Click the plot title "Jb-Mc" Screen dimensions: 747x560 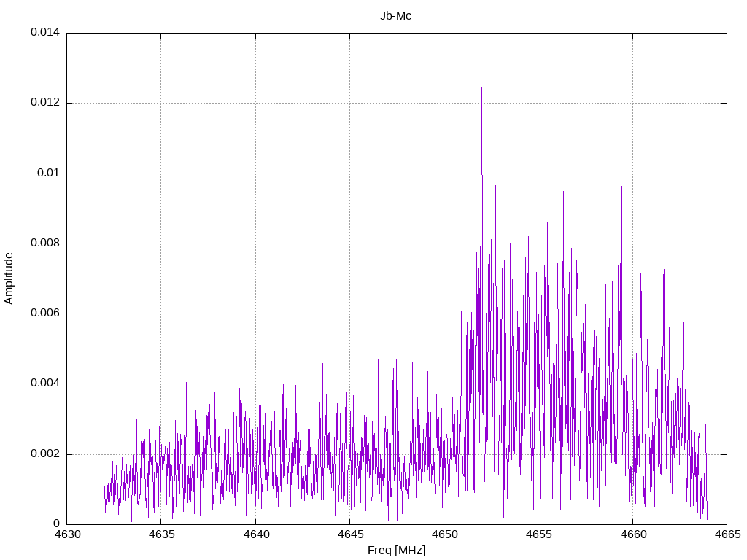pos(395,15)
